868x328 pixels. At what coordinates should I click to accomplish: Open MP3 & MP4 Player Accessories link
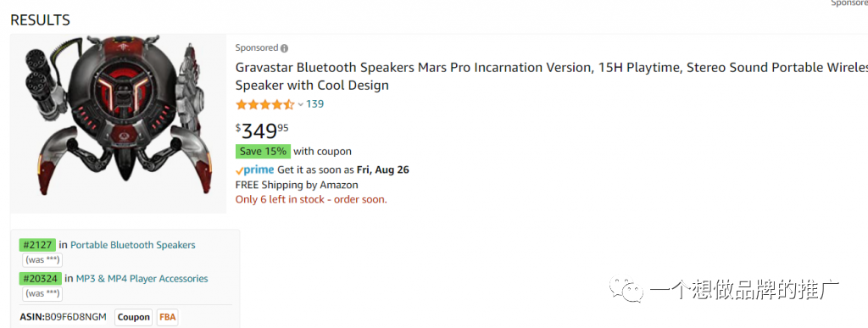[x=142, y=278]
